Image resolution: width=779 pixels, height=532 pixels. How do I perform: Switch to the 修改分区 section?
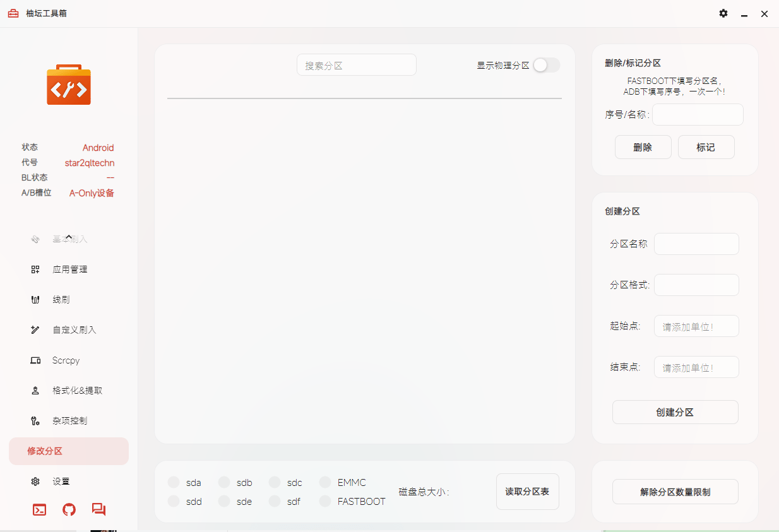coord(69,451)
